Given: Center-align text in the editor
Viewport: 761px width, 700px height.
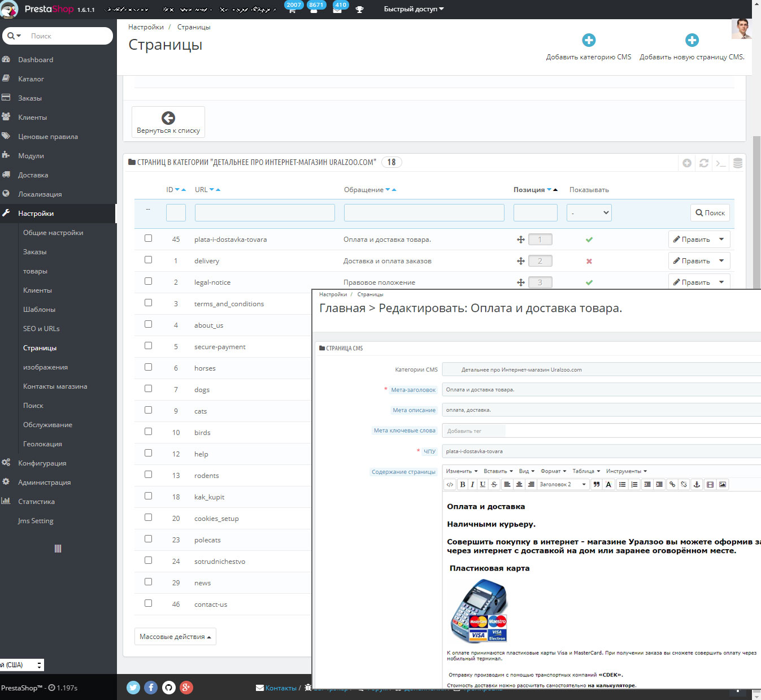Looking at the screenshot, I should pos(519,484).
